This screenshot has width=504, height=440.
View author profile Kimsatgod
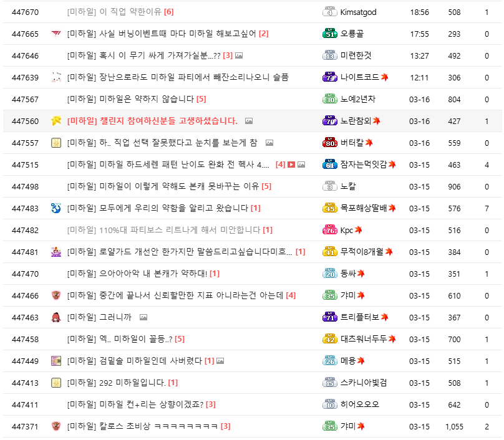[358, 12]
